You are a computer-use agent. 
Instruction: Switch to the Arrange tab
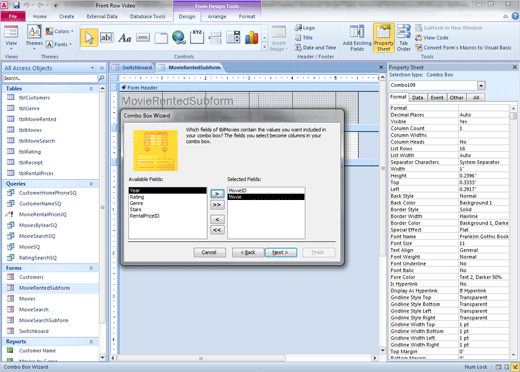217,16
